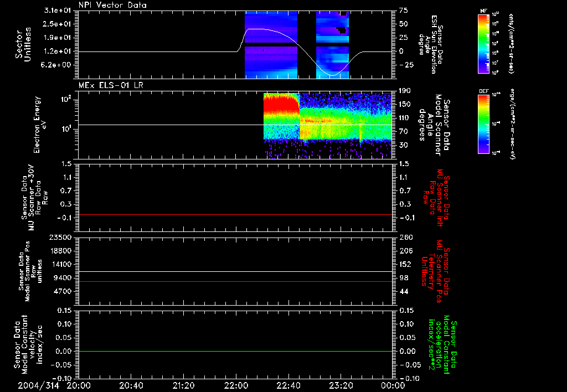567x392 pixels.
Task: Click the red high-flux region of ELS spectrogram
Action: (x=280, y=104)
